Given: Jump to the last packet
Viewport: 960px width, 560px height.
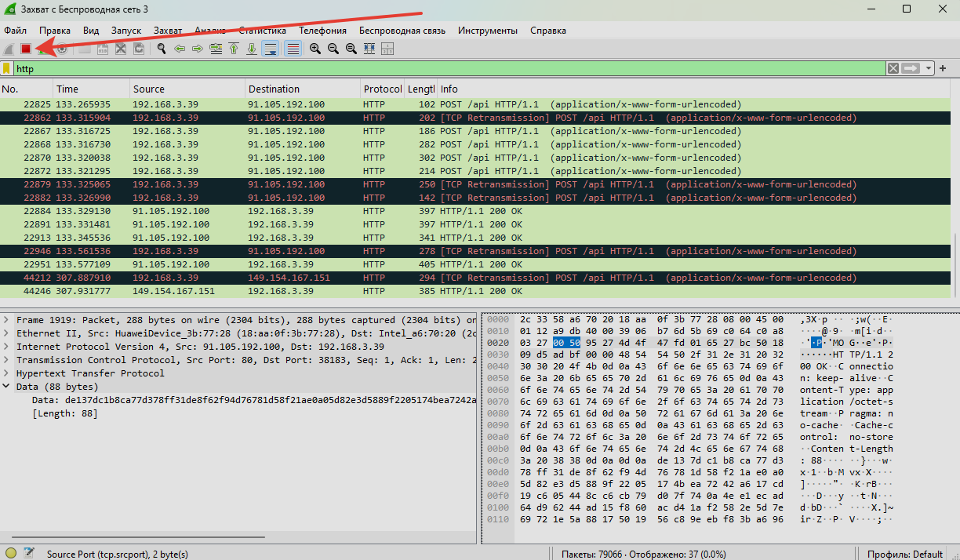Looking at the screenshot, I should 251,49.
